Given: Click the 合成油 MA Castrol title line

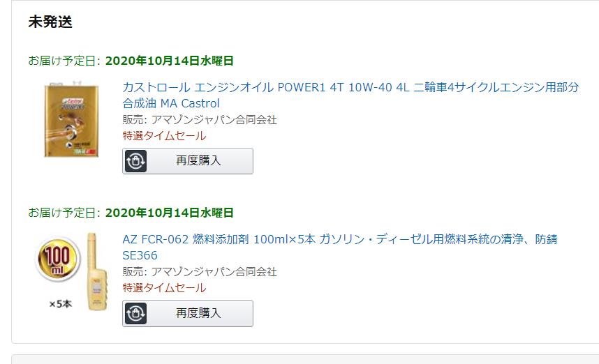Looking at the screenshot, I should tap(171, 103).
